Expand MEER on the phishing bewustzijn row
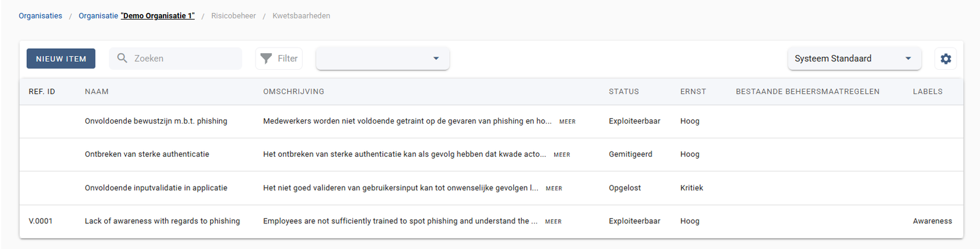 click(x=567, y=122)
